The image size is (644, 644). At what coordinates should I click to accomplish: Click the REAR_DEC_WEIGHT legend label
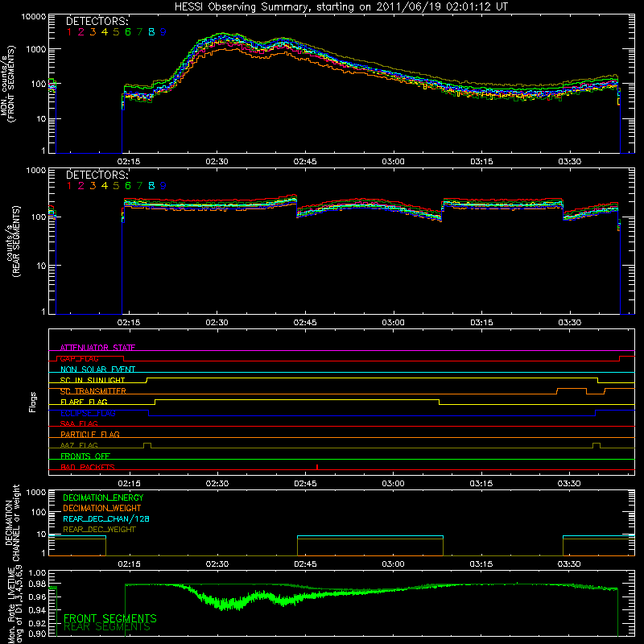99,530
